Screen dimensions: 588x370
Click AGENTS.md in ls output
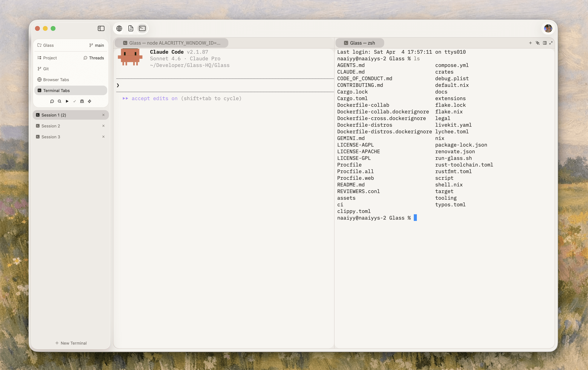pos(351,65)
